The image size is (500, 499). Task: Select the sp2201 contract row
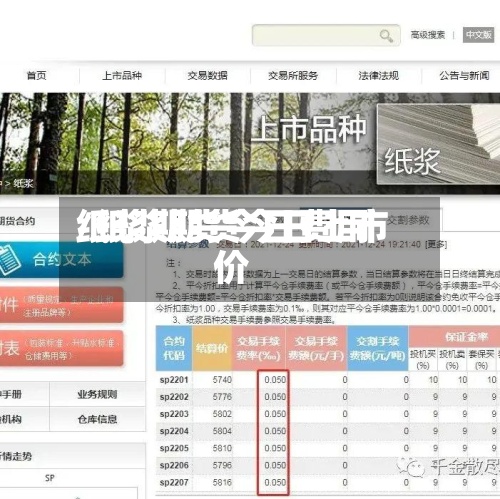[328, 380]
